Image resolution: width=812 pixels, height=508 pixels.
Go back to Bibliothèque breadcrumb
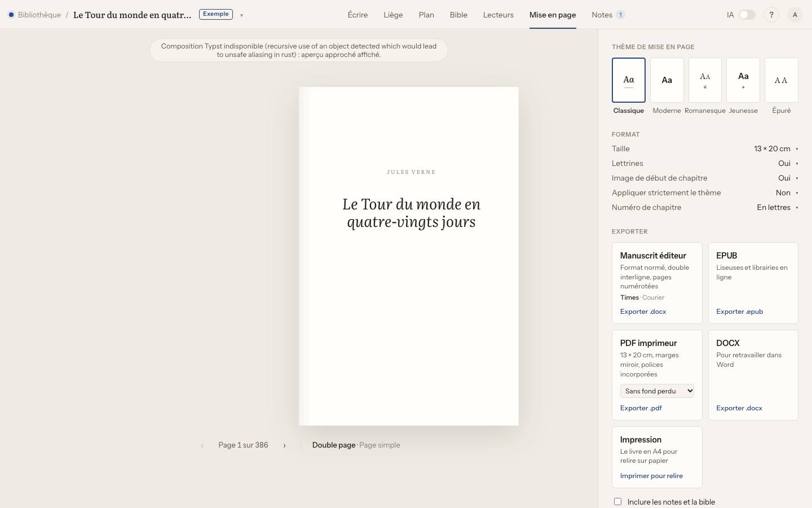pyautogui.click(x=39, y=15)
